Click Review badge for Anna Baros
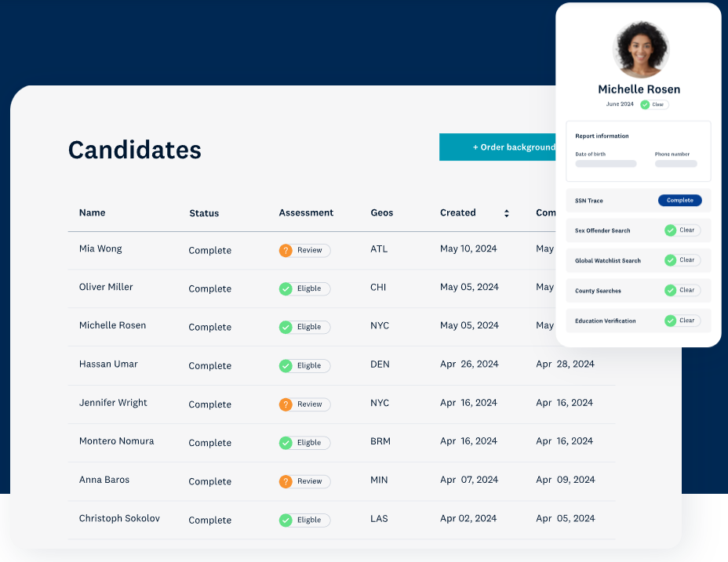 click(304, 481)
